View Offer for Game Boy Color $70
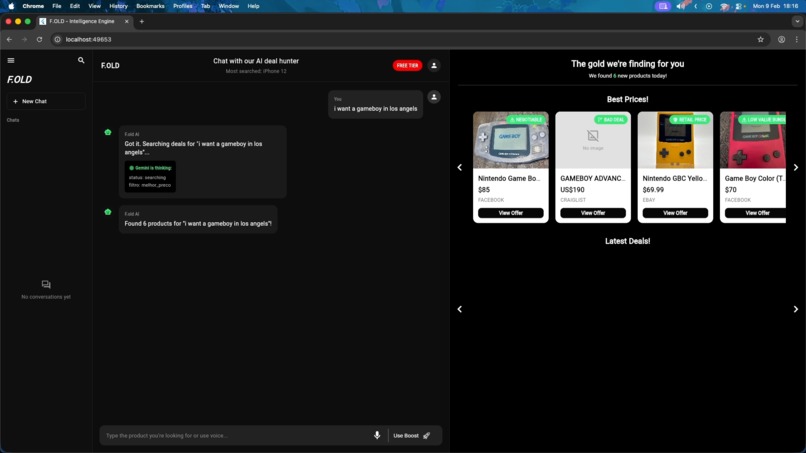 [755, 213]
